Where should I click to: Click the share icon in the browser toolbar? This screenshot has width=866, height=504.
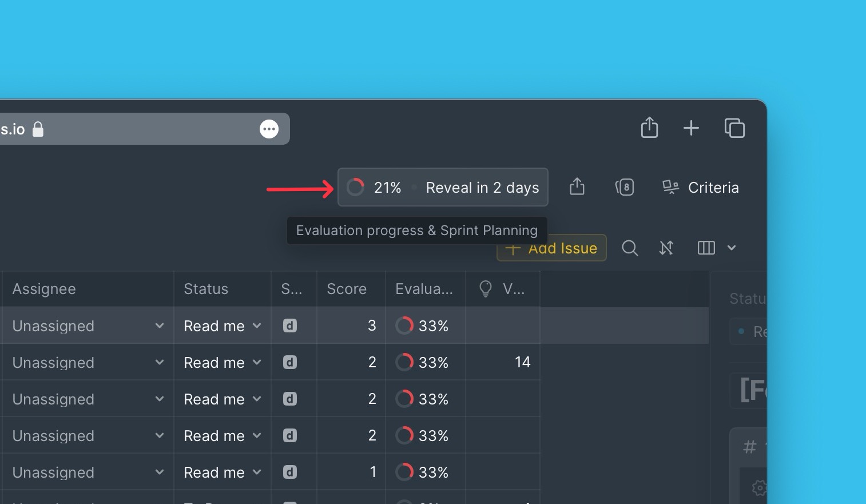coord(649,128)
